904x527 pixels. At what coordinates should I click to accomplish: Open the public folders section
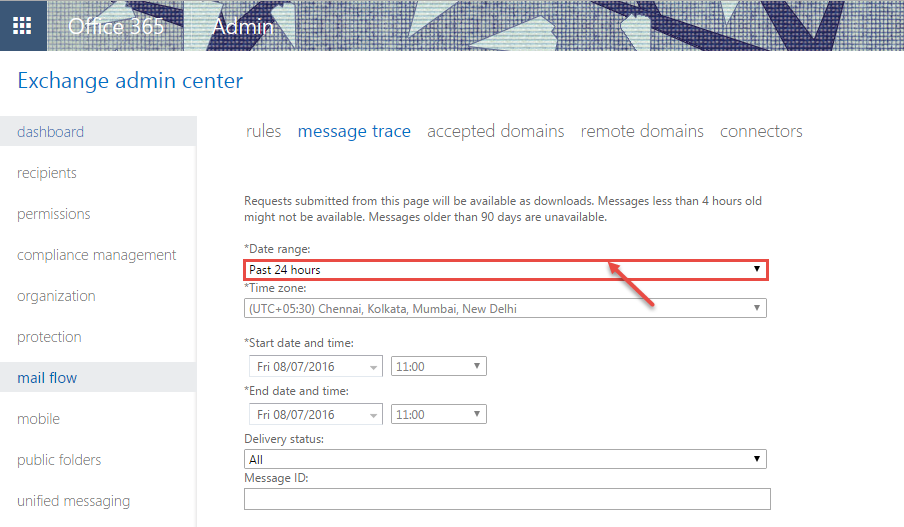[59, 460]
